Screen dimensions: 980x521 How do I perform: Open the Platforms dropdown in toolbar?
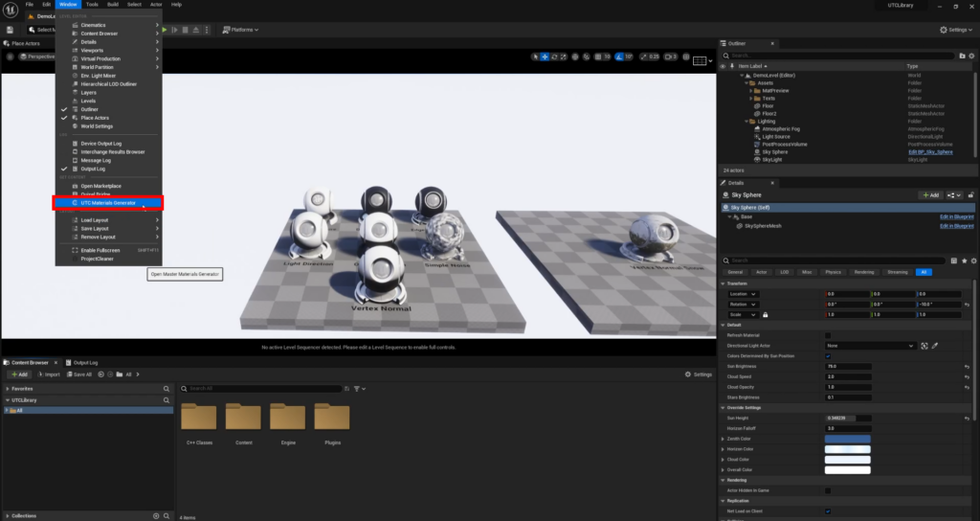coord(242,30)
